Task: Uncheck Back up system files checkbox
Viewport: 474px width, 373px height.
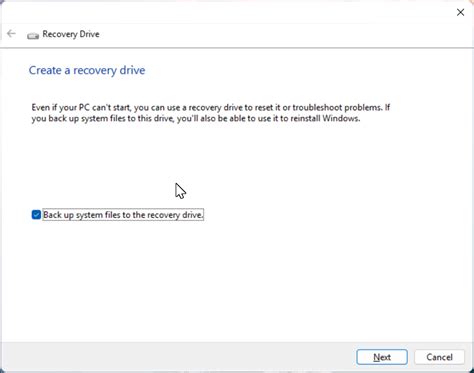Action: click(x=36, y=215)
